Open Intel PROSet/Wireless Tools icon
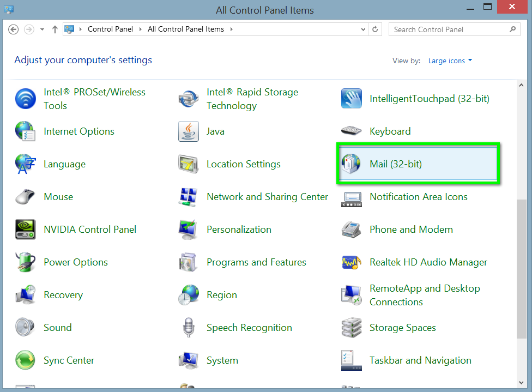This screenshot has width=532, height=392. 26,99
